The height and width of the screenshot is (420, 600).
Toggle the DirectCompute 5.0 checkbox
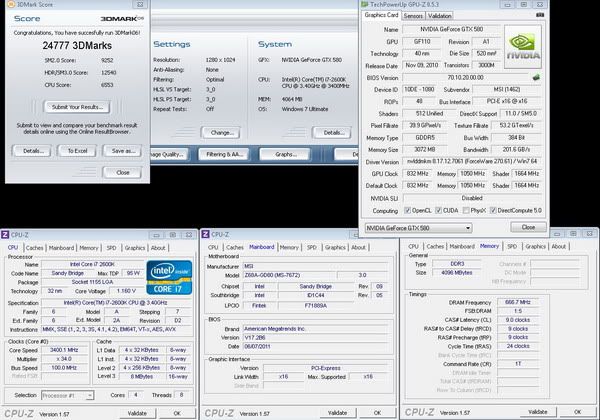[493, 210]
